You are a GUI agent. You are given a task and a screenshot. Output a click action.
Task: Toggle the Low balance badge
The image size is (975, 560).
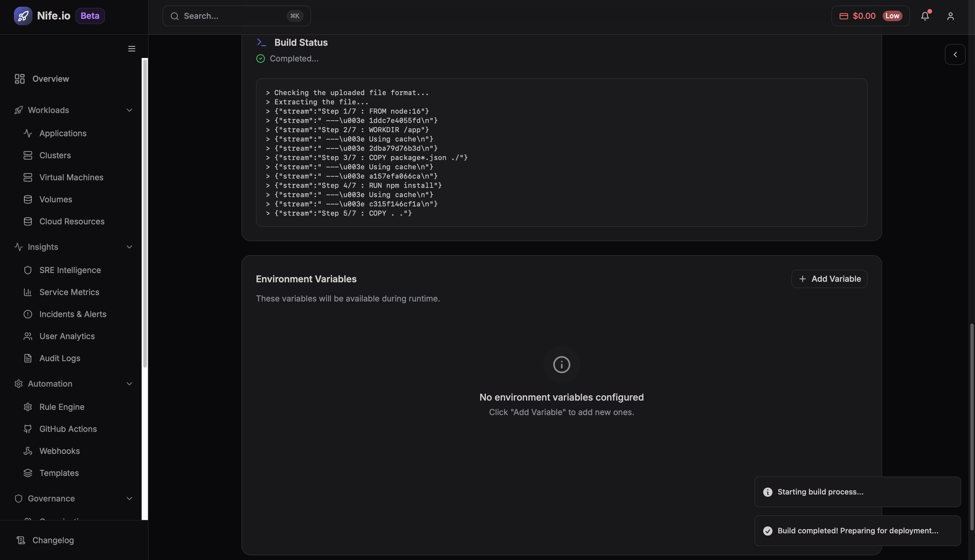[893, 16]
